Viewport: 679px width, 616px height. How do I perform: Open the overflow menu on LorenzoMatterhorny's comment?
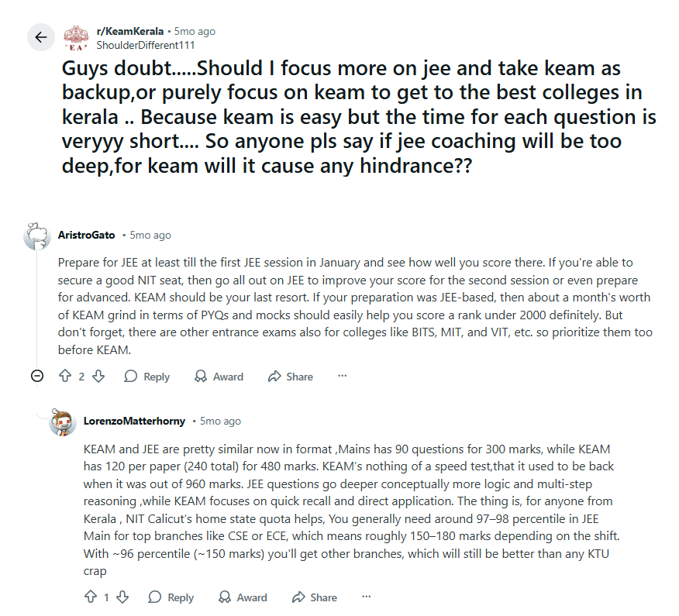pyautogui.click(x=366, y=597)
